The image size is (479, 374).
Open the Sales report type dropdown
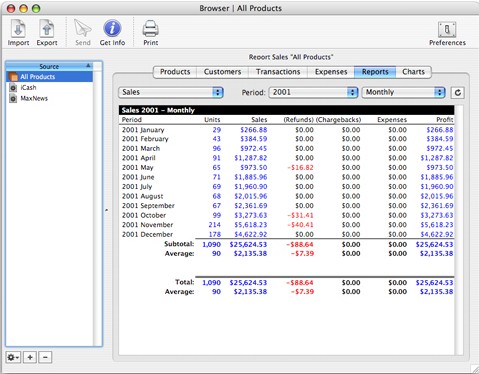[171, 92]
